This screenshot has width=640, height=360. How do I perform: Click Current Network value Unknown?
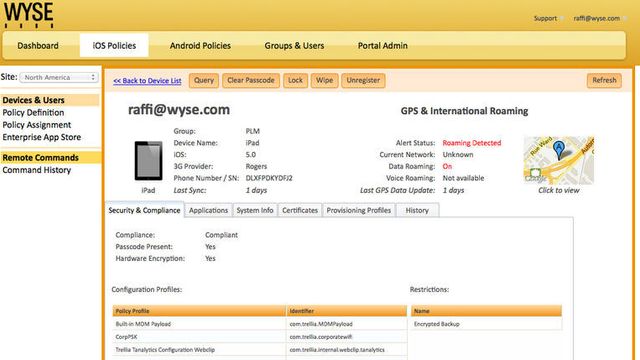click(458, 155)
